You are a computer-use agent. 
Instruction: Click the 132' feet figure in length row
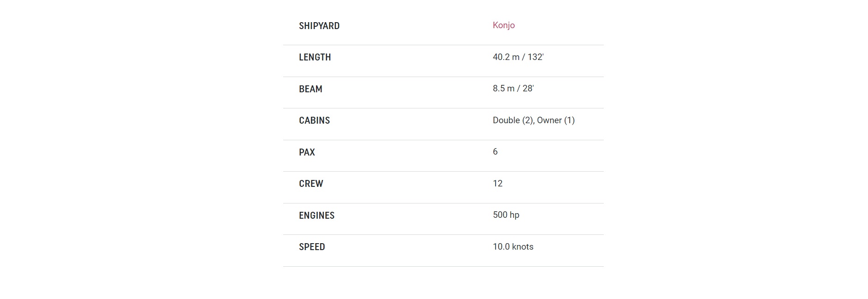(536, 57)
